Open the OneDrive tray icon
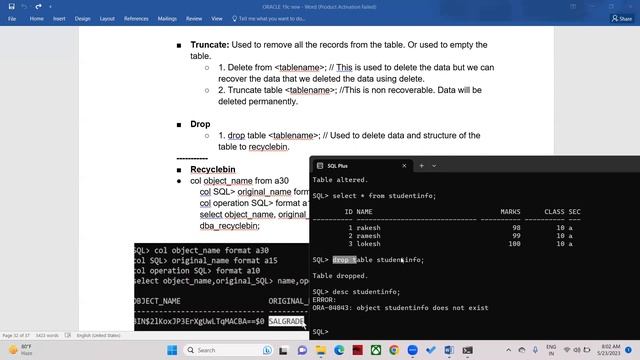Viewport: 640px width, 360px height. [522, 350]
